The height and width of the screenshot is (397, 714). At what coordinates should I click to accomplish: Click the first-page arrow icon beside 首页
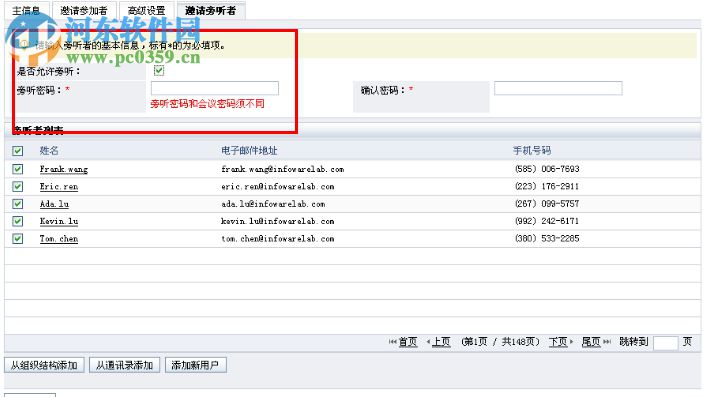[x=393, y=342]
